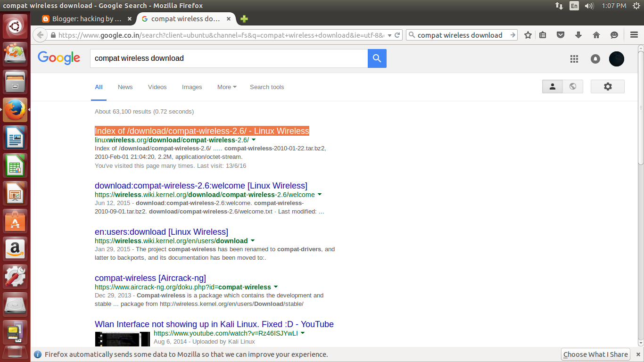Open the YouTube result video thumbnail
This screenshot has width=644, height=362.
coord(122,339)
